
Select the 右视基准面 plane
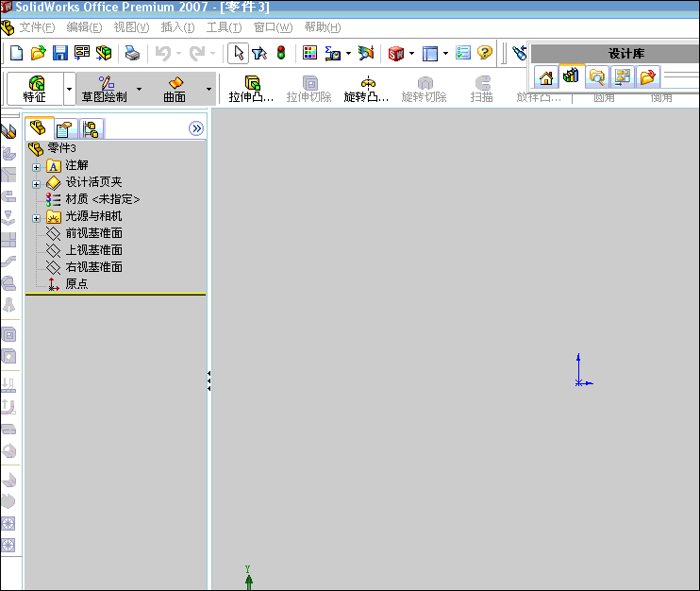pos(84,266)
